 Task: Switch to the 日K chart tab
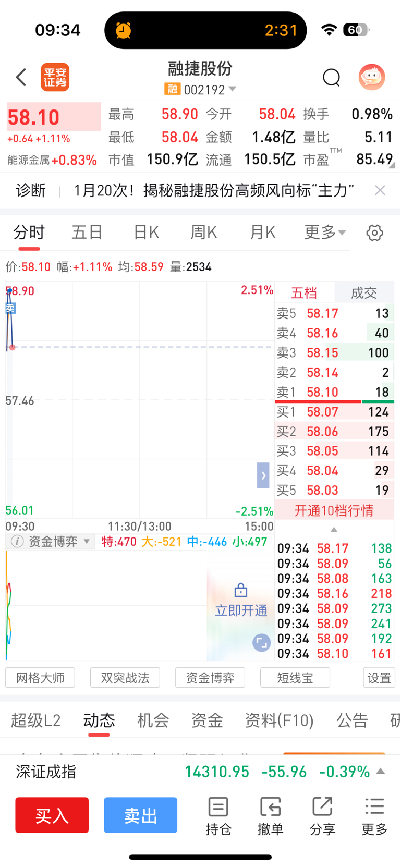146,232
